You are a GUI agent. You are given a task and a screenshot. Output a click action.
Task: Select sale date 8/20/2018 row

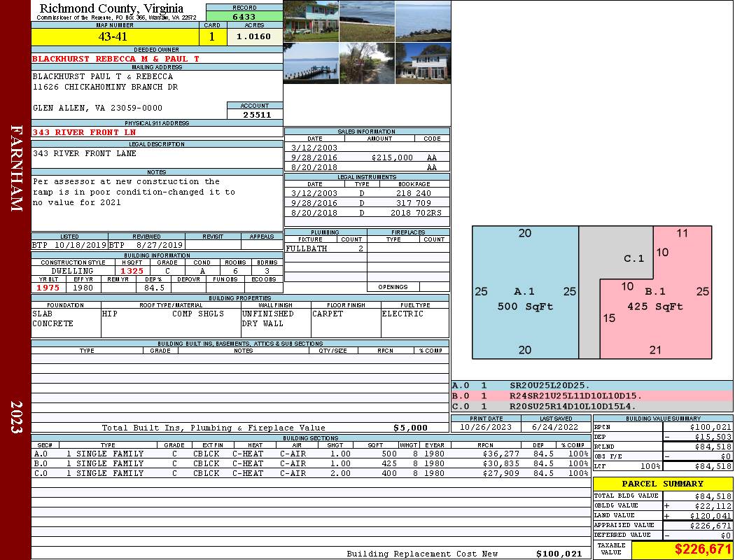367,167
